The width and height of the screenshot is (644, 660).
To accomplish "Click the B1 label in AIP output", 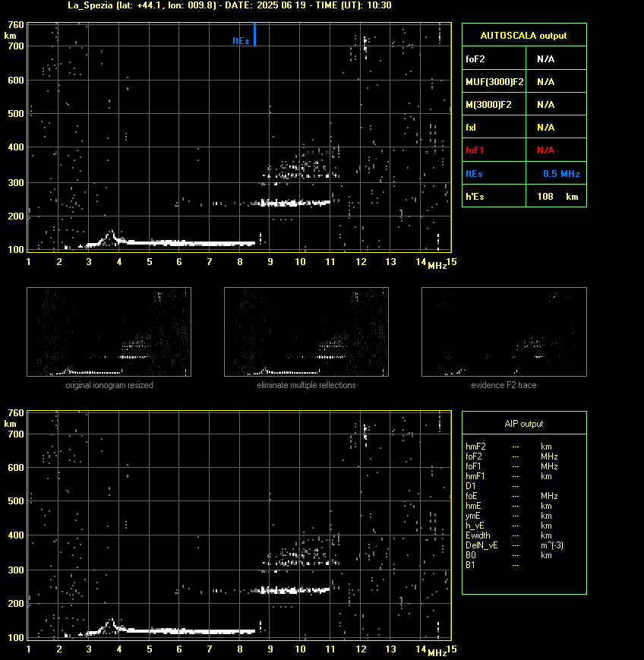I will [x=471, y=565].
